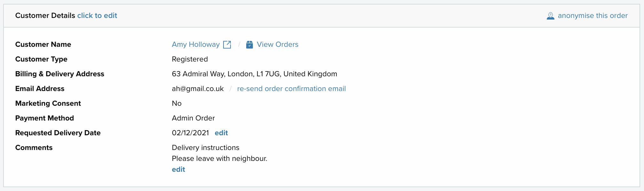
Task: Open Amy Holloway customer profile link
Action: (x=196, y=45)
